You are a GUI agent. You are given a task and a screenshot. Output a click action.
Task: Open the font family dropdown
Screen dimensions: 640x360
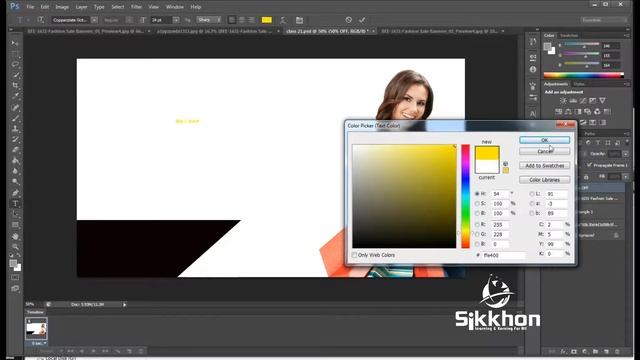tap(94, 20)
